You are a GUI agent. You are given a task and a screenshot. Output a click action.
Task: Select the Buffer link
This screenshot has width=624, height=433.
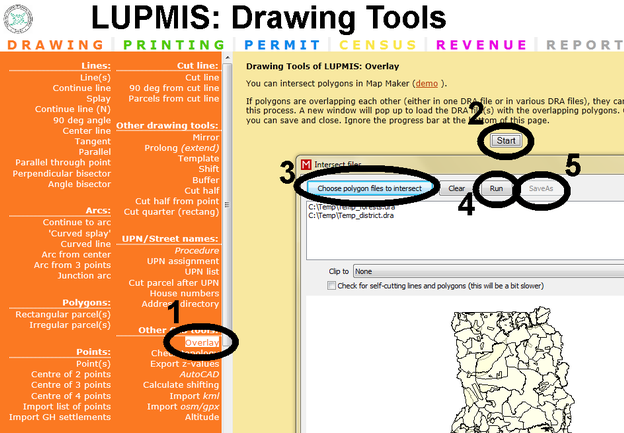(x=206, y=180)
